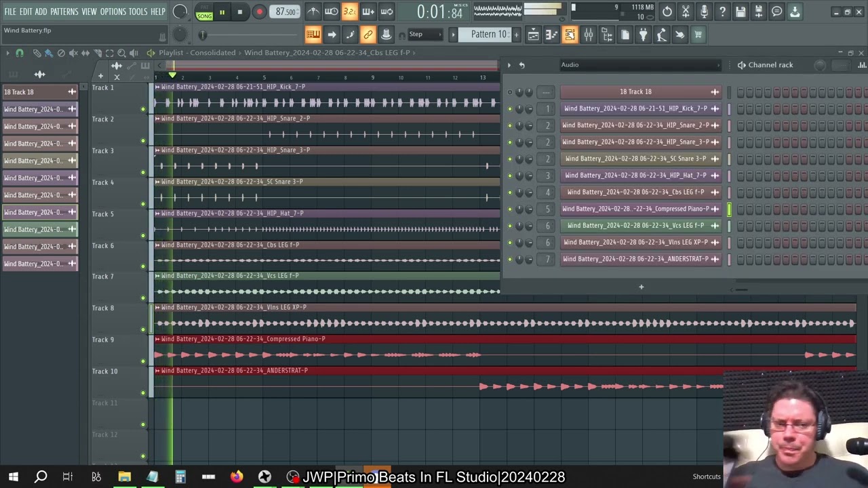Screen dimensions: 868x488
Task: Open the plugin database plug icon
Action: point(644,35)
